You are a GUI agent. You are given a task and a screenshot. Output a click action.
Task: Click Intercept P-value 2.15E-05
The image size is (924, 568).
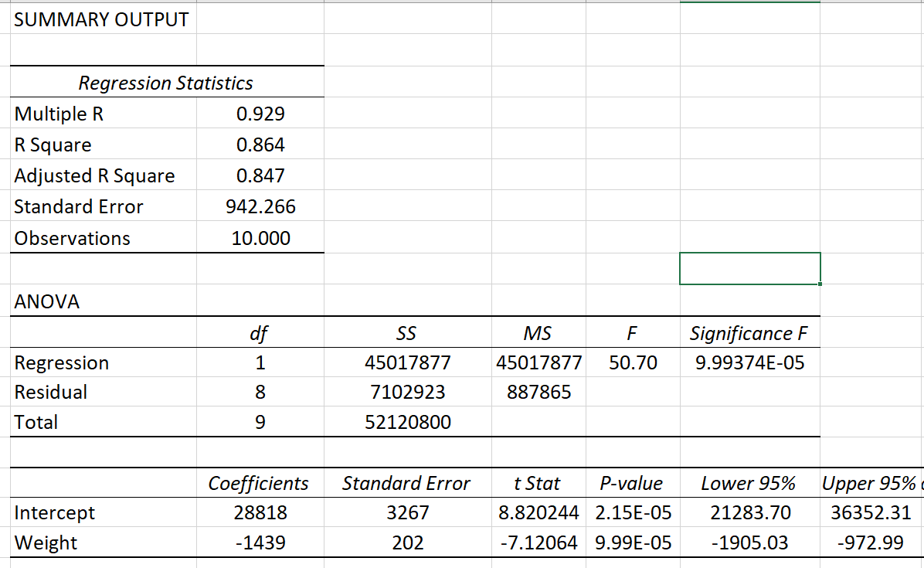(x=633, y=512)
